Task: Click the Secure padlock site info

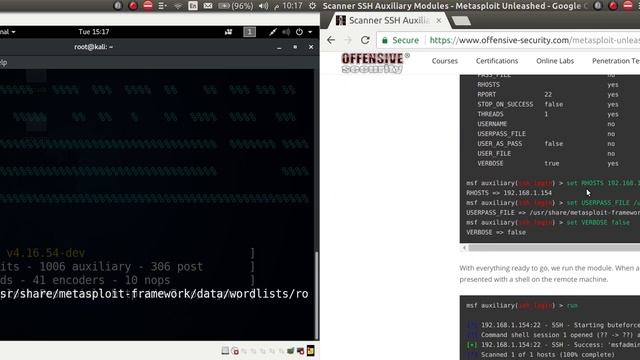Action: (x=400, y=40)
